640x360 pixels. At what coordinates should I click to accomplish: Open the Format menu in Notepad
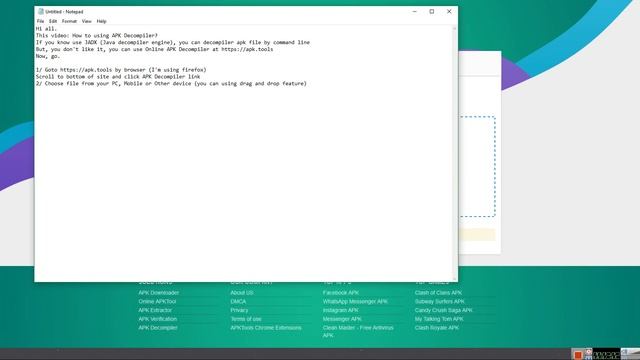click(x=69, y=21)
